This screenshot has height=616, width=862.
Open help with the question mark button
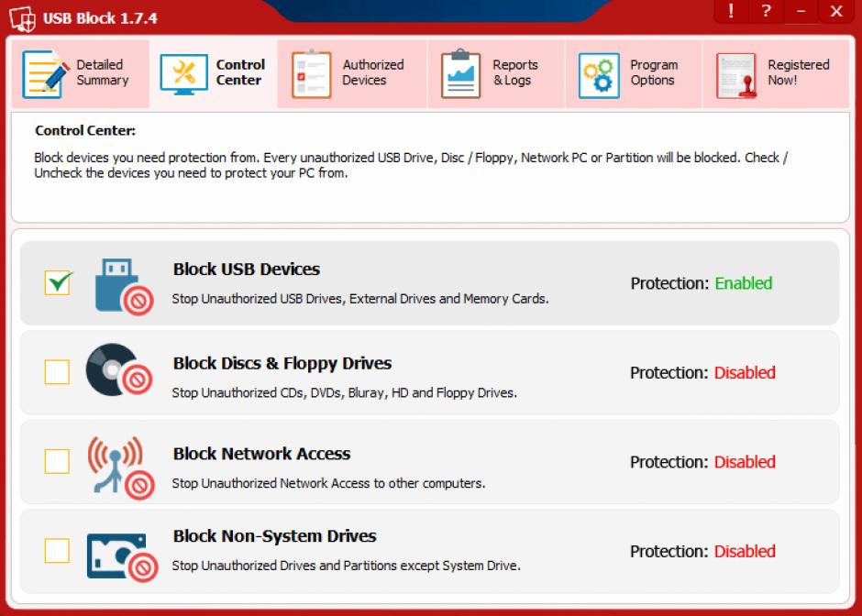click(766, 11)
